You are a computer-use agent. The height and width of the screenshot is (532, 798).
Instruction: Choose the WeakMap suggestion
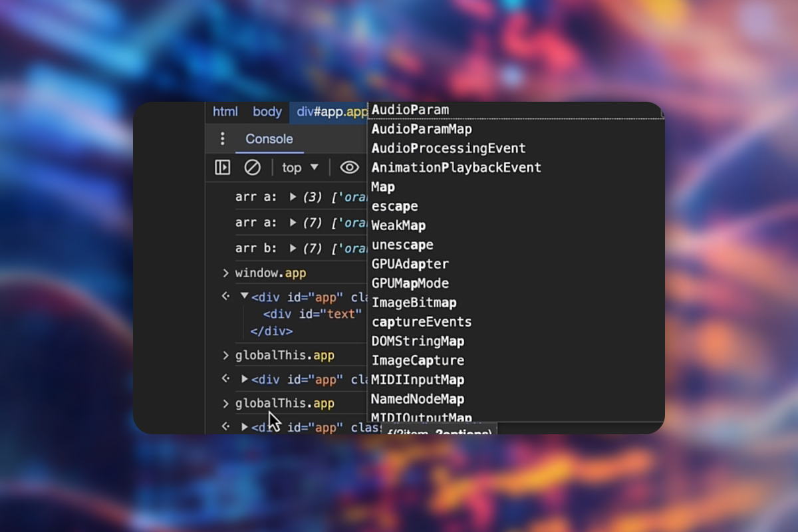[x=515, y=225]
